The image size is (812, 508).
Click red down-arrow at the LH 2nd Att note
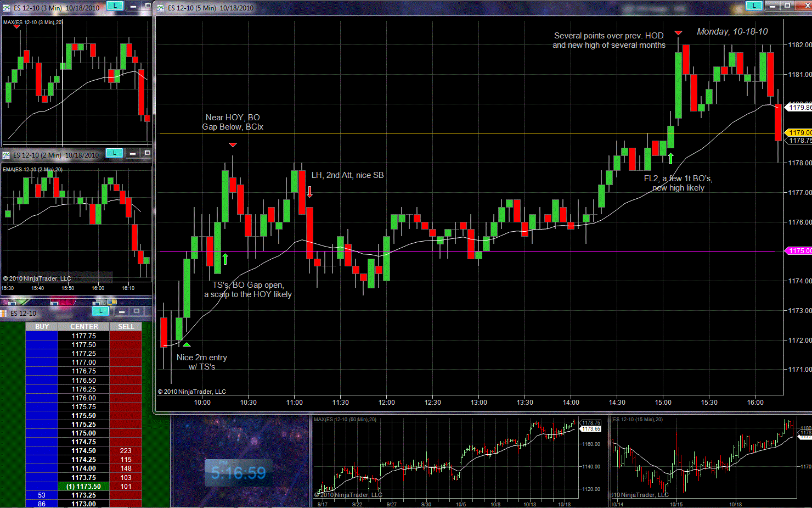pos(310,192)
